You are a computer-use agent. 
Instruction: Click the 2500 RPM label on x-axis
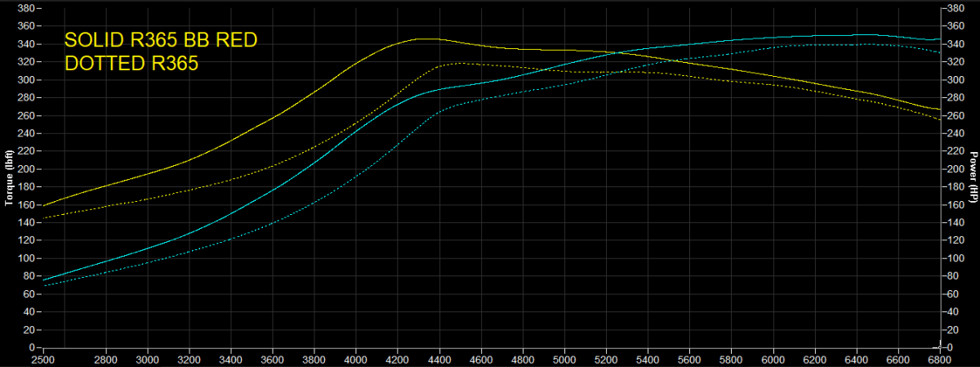coord(42,359)
